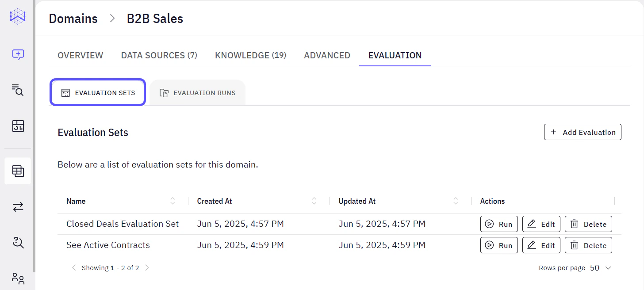The height and width of the screenshot is (290, 644).
Task: Open the rows per page dropdown
Action: [600, 267]
